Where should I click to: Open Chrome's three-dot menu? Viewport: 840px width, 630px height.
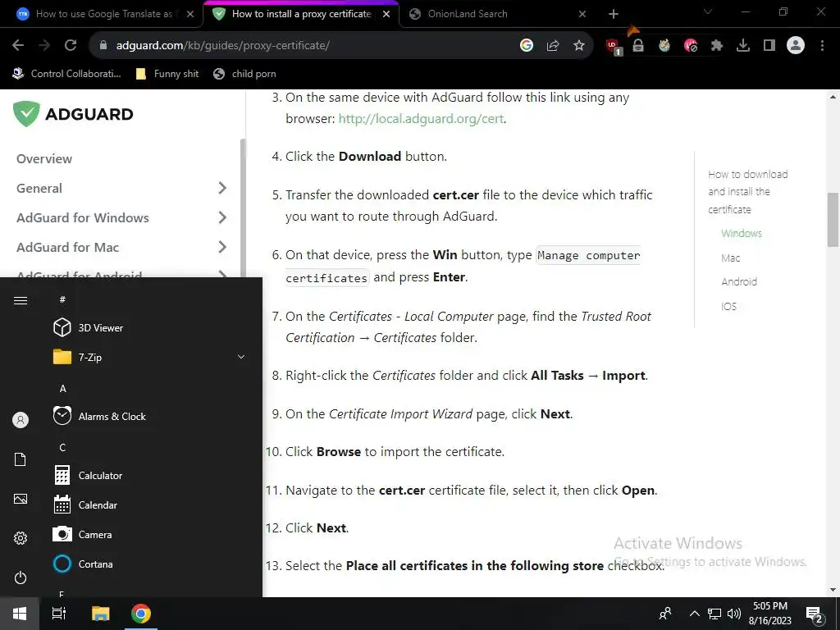click(822, 46)
